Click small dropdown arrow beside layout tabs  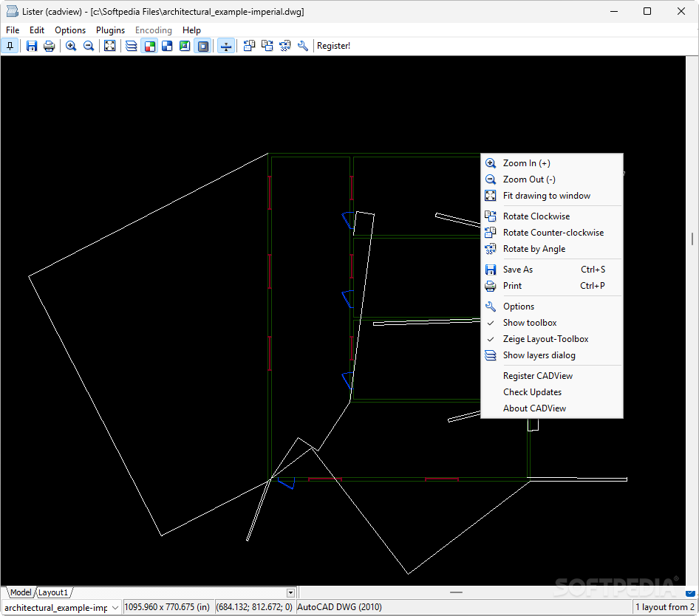[x=290, y=593]
